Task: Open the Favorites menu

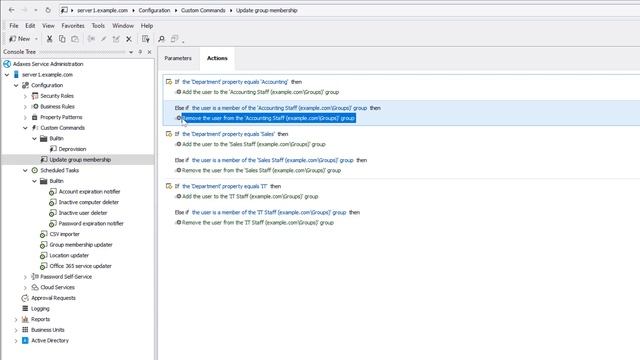Action: coord(73,26)
